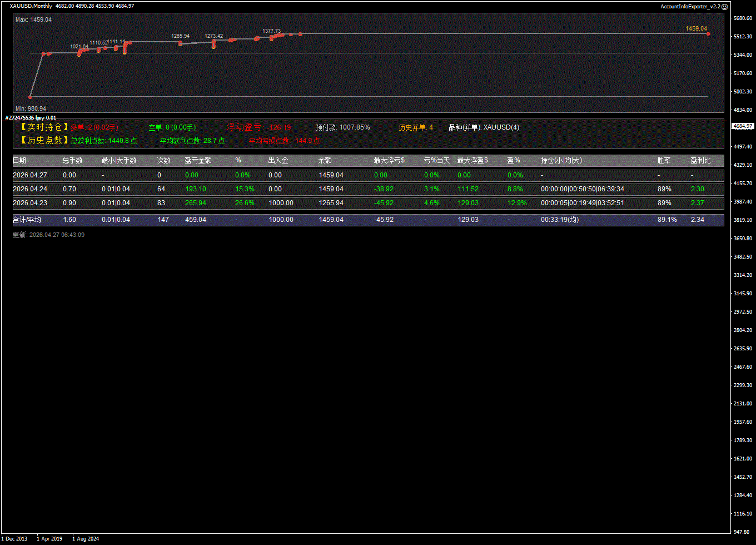Click the 1 Apr 2019 date on time axis
The width and height of the screenshot is (756, 545).
[x=49, y=539]
